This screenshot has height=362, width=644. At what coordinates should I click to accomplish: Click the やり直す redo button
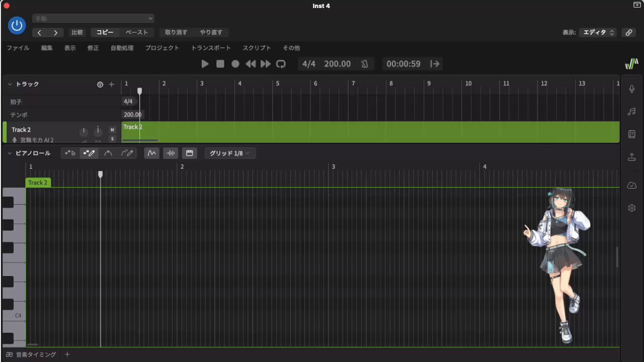[x=211, y=32]
